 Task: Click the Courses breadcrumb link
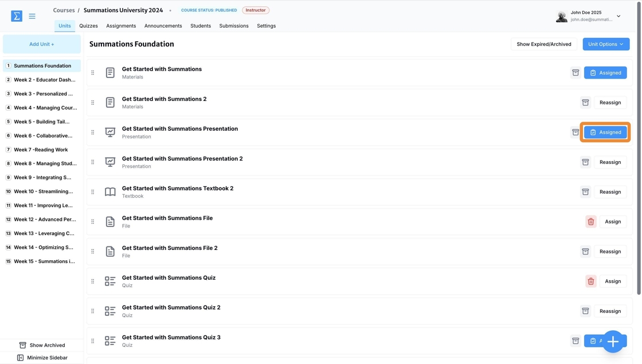(64, 10)
